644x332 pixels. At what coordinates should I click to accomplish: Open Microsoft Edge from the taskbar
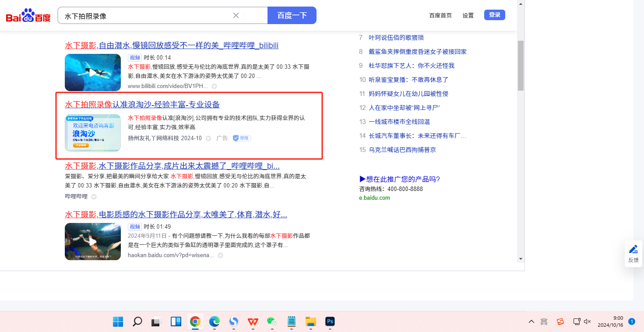(214, 322)
